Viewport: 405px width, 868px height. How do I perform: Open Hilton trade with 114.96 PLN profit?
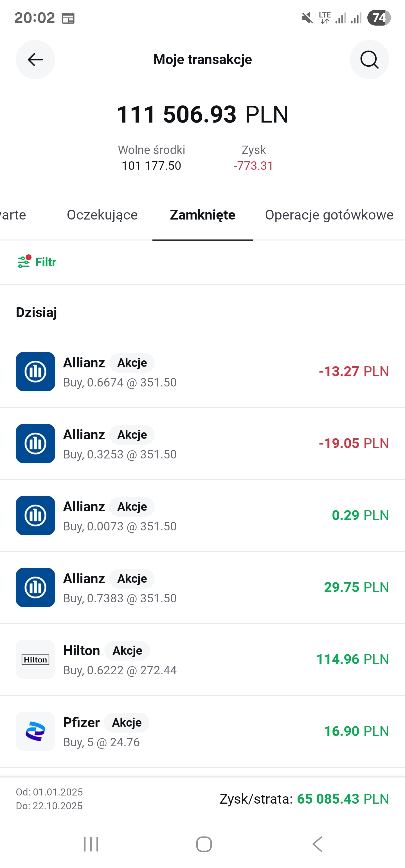[x=202, y=659]
